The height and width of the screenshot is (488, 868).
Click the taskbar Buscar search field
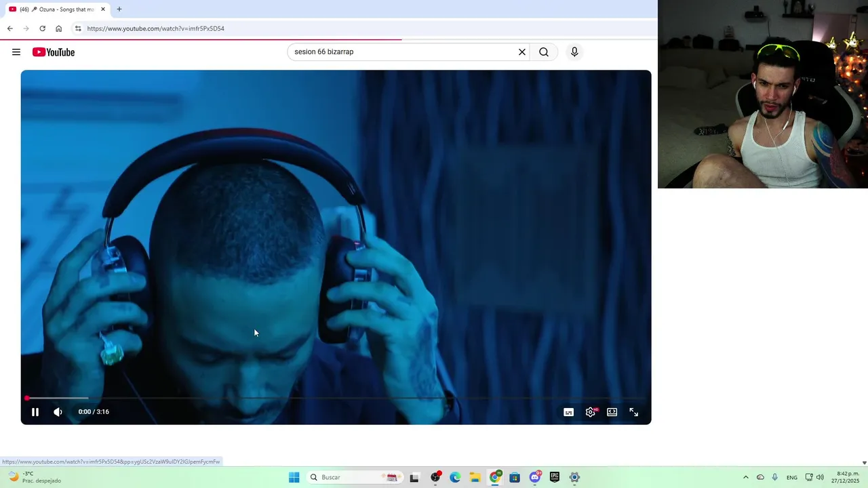coord(355,477)
